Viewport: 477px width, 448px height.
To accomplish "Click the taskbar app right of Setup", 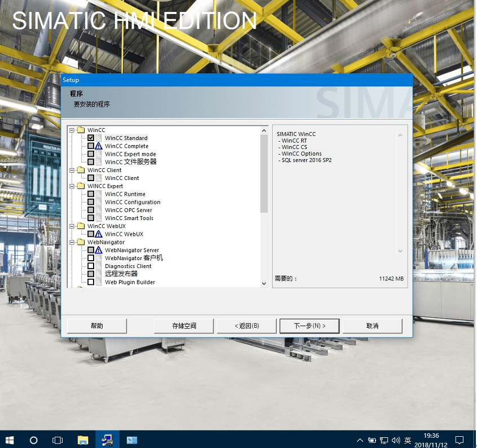I will (132, 440).
